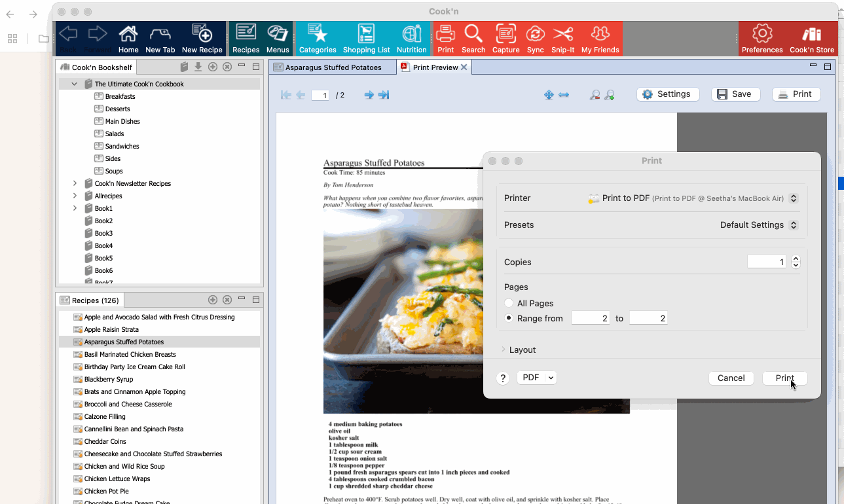The image size is (844, 504).
Task: Click the download icon in Cook'n Bookshelf
Action: click(x=198, y=67)
